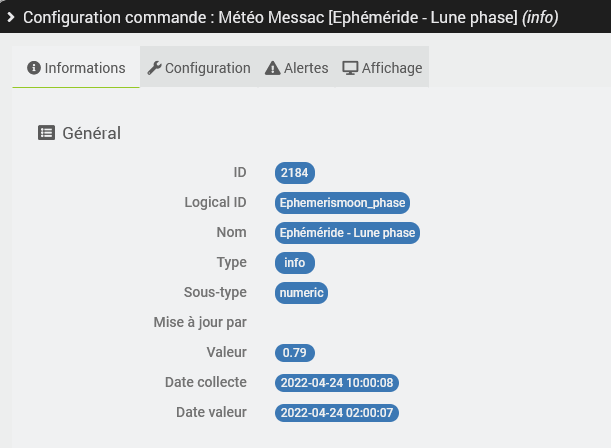Click the numeric sous-type badge

tap(302, 293)
